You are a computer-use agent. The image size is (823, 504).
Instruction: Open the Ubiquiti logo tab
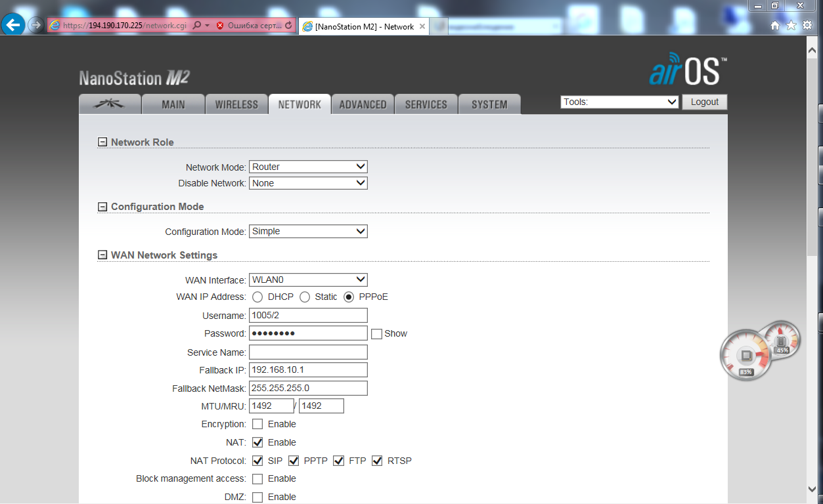110,104
